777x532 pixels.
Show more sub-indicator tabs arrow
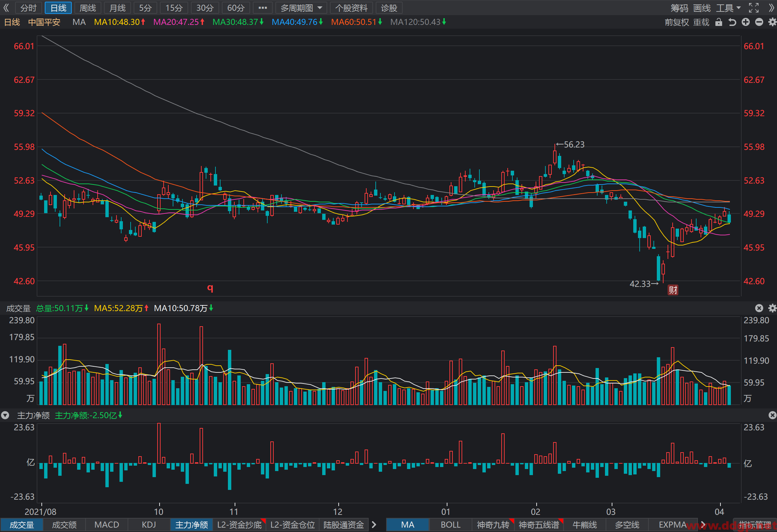(374, 525)
